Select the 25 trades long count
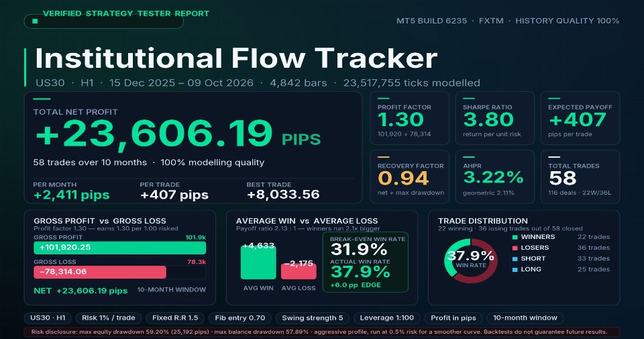The width and height of the screenshot is (644, 339). pos(594,270)
